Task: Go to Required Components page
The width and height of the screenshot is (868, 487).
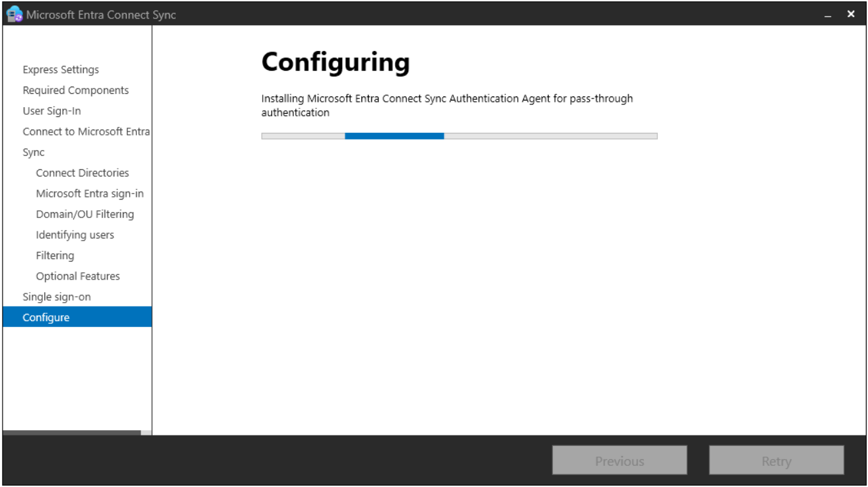Action: (76, 90)
